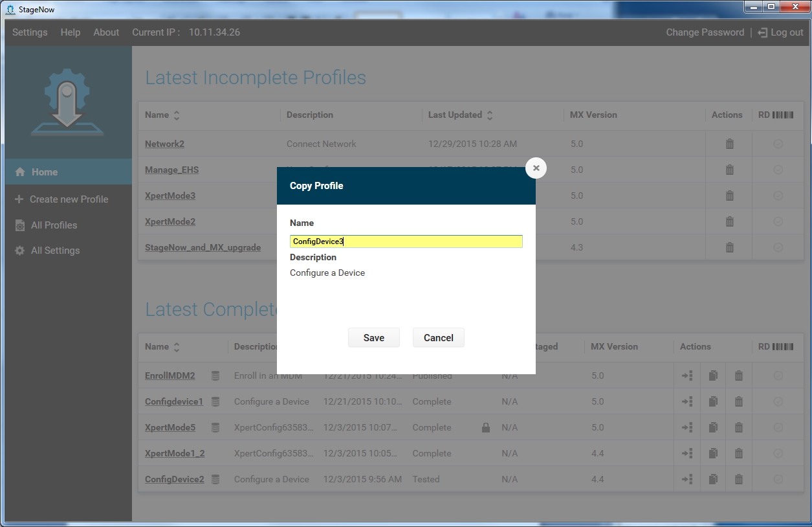Viewport: 812px width, 527px height.
Task: Sort incomplete profiles by Name arrows
Action: pyautogui.click(x=177, y=115)
